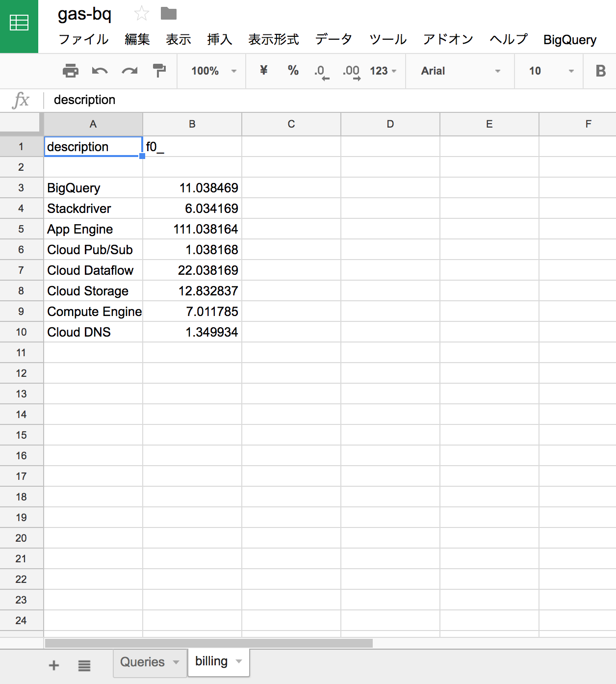Image resolution: width=616 pixels, height=684 pixels.
Task: Open the 表示 menu
Action: coord(179,39)
